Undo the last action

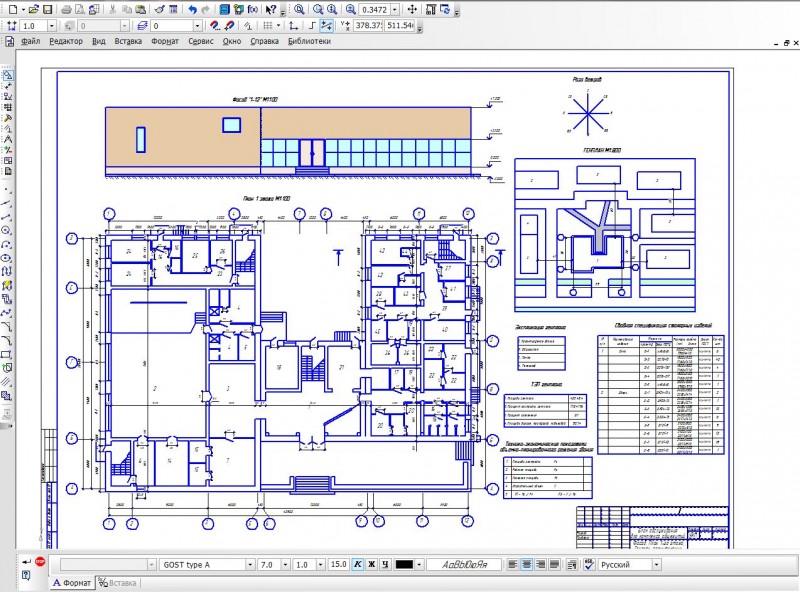click(192, 9)
